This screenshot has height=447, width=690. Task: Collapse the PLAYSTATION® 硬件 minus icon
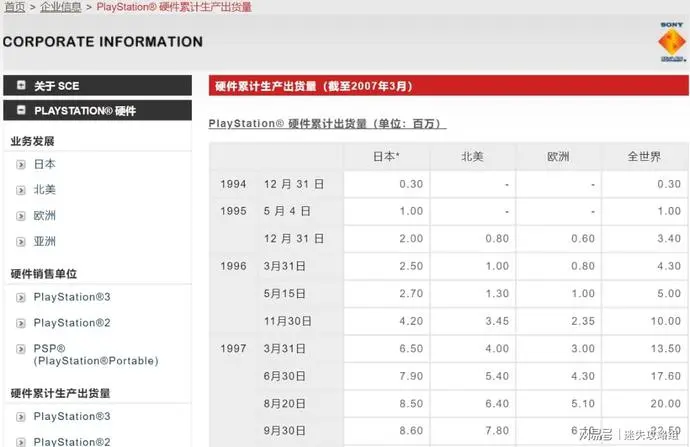pyautogui.click(x=21, y=110)
